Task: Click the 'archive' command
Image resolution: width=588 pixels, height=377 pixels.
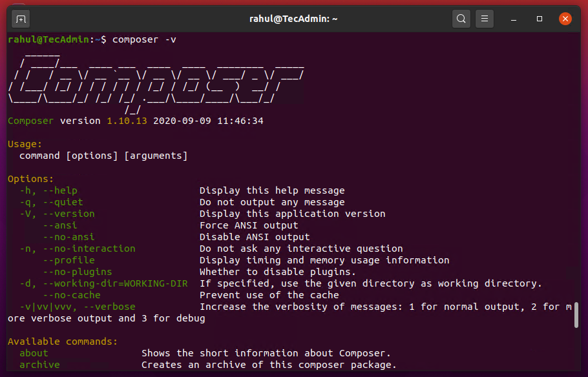Action: 39,365
